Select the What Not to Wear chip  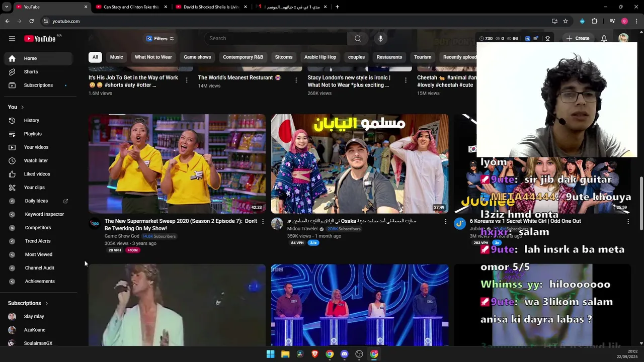pyautogui.click(x=153, y=57)
